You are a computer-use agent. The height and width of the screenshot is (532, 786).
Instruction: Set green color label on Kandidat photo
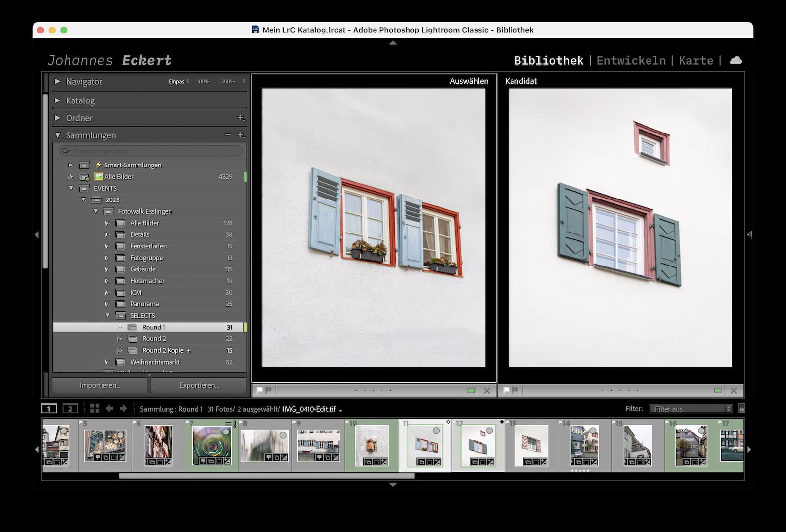718,391
